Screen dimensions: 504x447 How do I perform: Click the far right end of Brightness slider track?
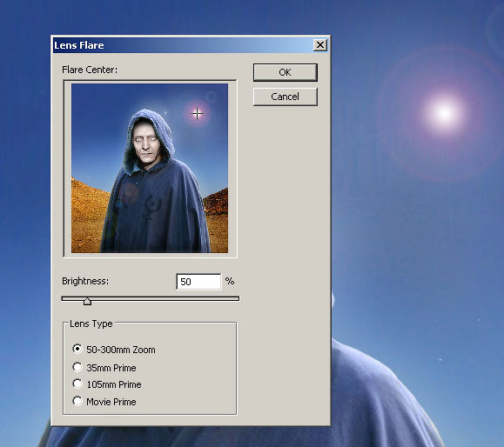pyautogui.click(x=238, y=298)
